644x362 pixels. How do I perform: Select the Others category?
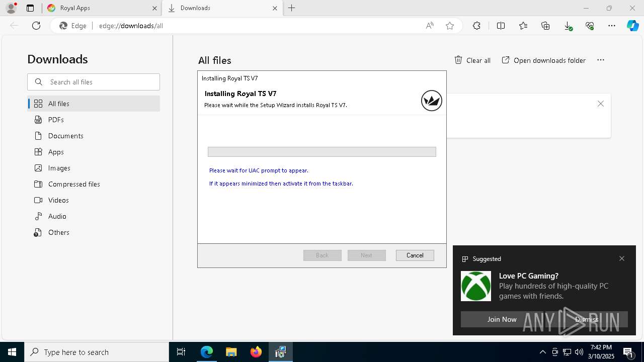94,232
